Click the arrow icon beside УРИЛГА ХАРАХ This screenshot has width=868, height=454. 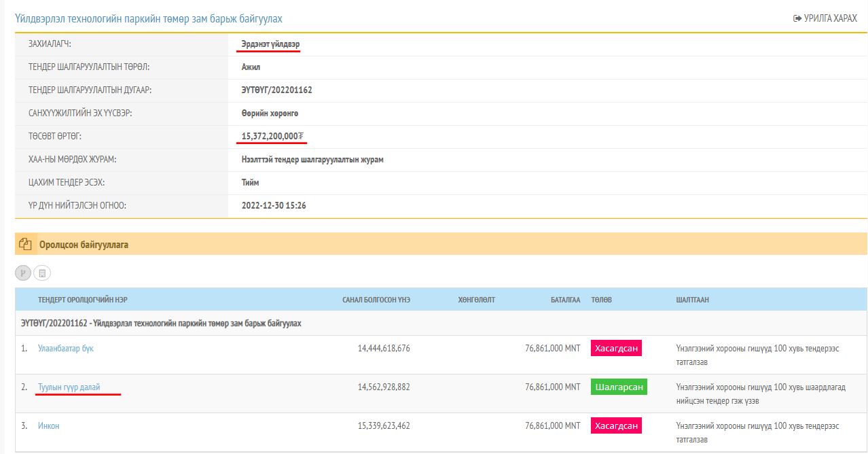[797, 18]
